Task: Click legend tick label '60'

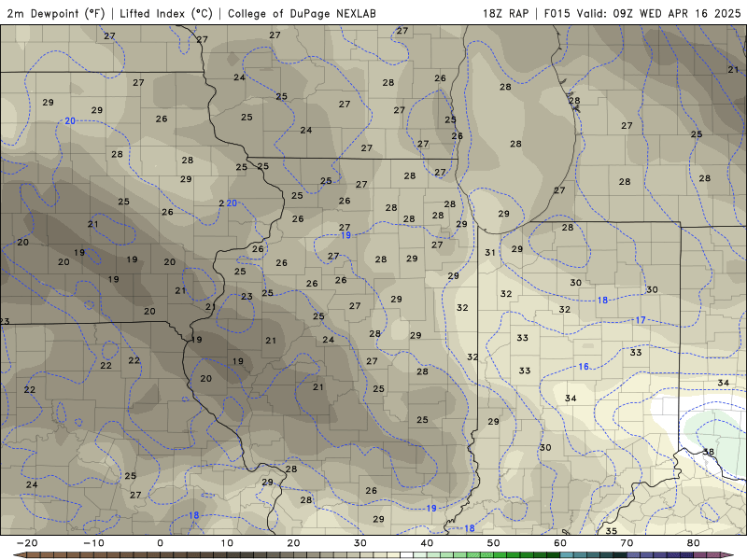Action: pyautogui.click(x=560, y=543)
